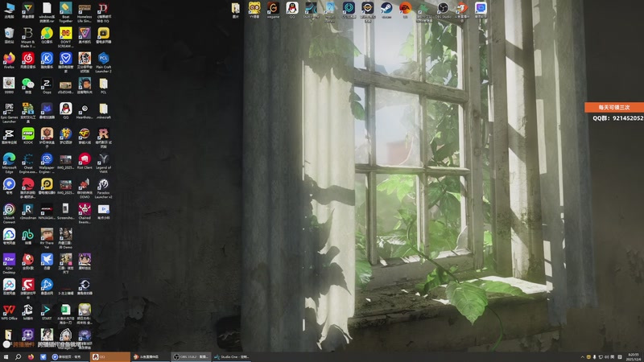Open This PC desktop icon
Viewport: 644px width, 362px height.
[x=9, y=10]
